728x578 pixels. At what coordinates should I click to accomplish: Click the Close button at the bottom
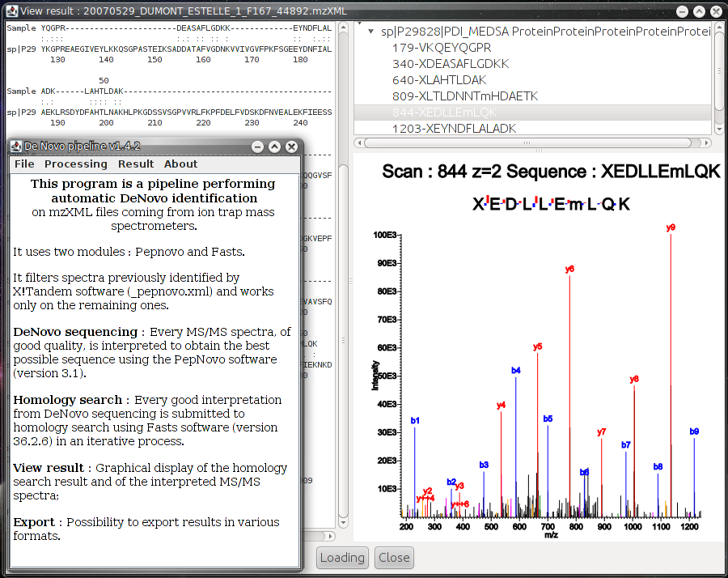(394, 557)
